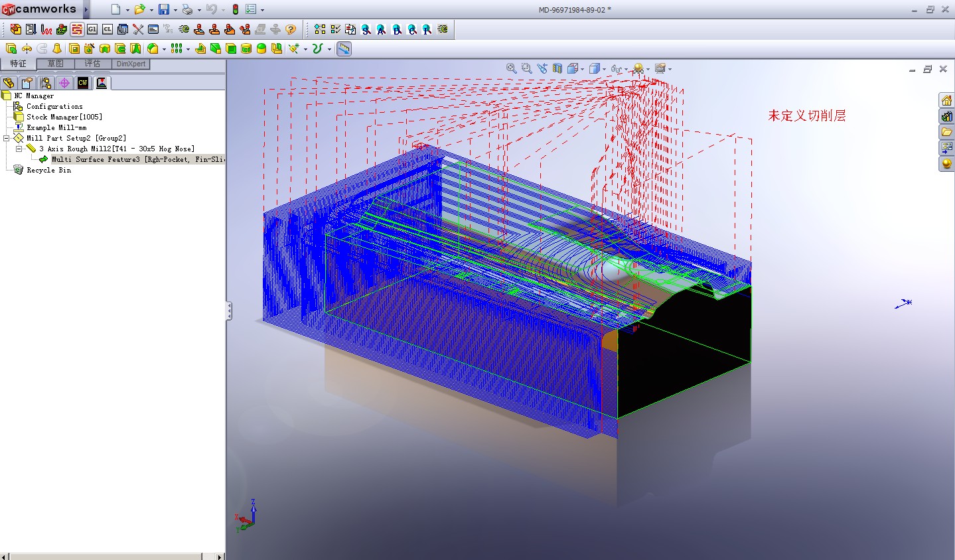The width and height of the screenshot is (955, 560).
Task: Switch to the DimXpert tab
Action: (131, 64)
